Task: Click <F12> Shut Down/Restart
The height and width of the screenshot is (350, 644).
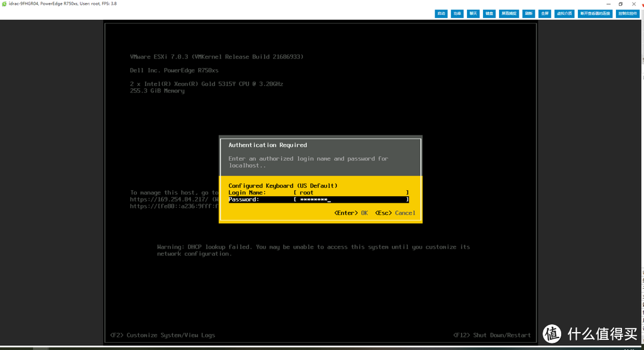Action: tap(491, 335)
